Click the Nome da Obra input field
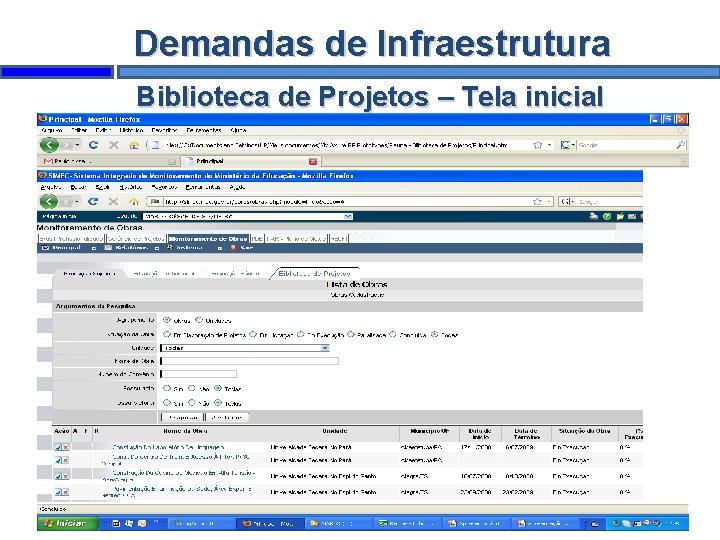The width and height of the screenshot is (720, 540). [250, 361]
